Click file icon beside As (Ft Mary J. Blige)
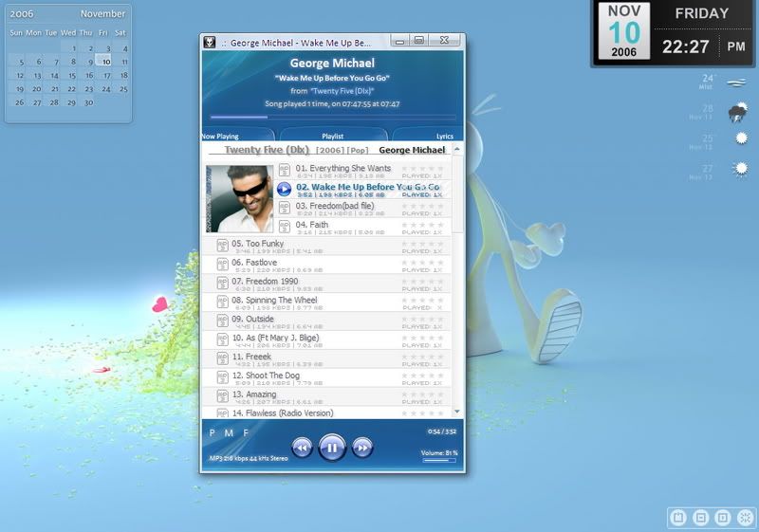This screenshot has width=759, height=532. click(222, 340)
